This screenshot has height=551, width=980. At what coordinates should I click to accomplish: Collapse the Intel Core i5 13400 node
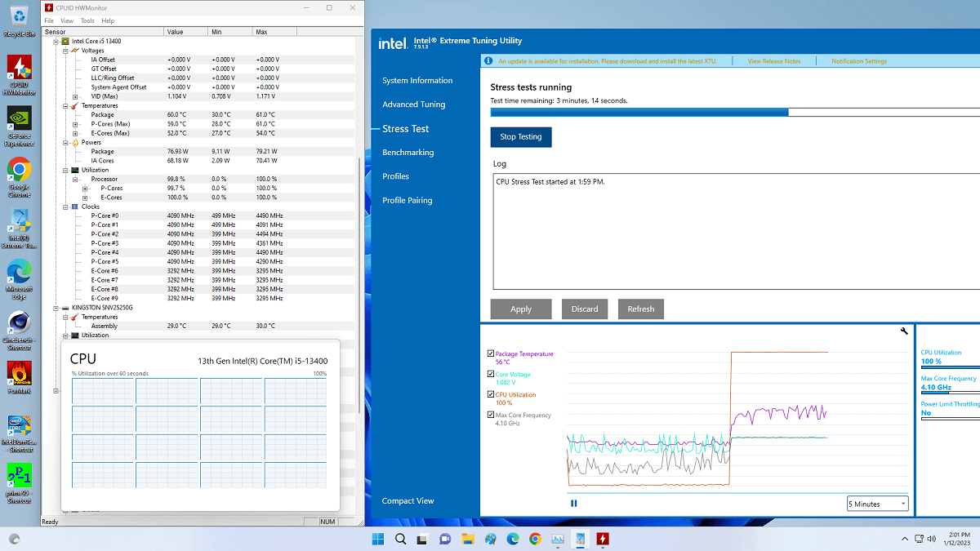[56, 41]
